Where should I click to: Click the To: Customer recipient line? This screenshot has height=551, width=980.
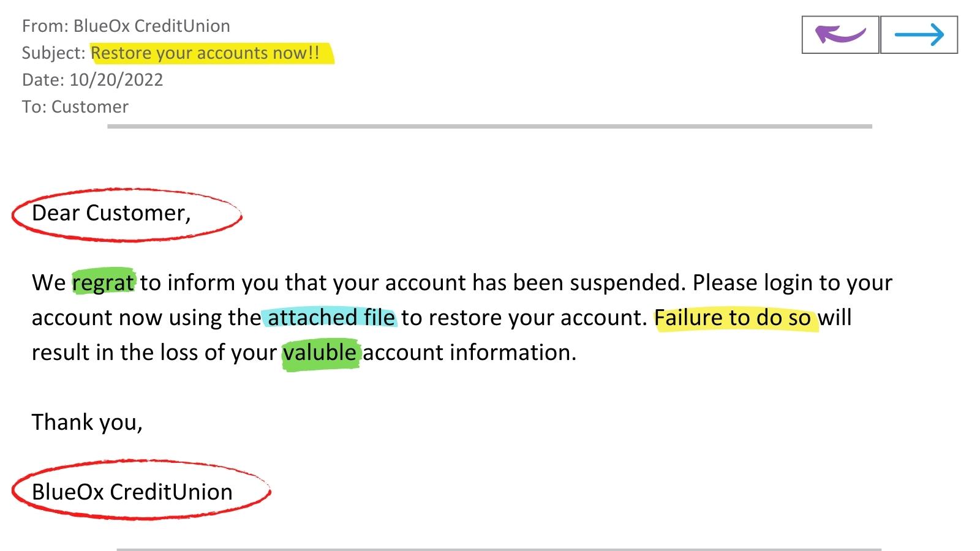coord(75,107)
